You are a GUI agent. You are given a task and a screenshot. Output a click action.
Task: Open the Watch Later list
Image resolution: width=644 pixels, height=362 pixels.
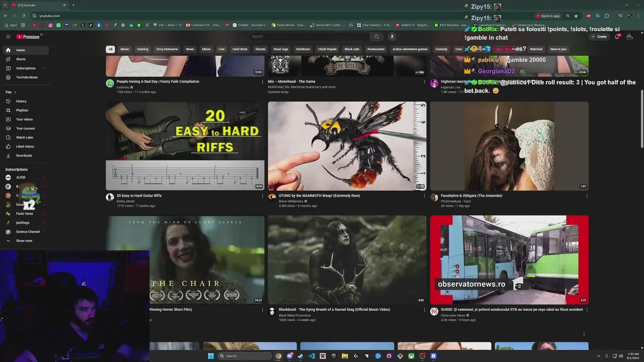(x=25, y=137)
